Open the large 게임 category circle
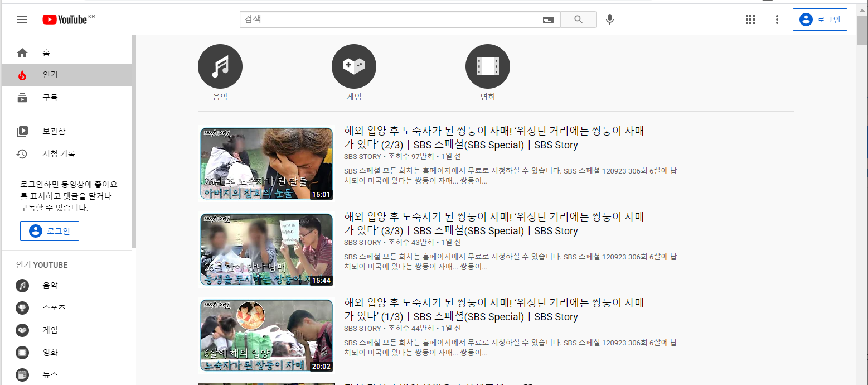Image resolution: width=868 pixels, height=385 pixels. 354,66
